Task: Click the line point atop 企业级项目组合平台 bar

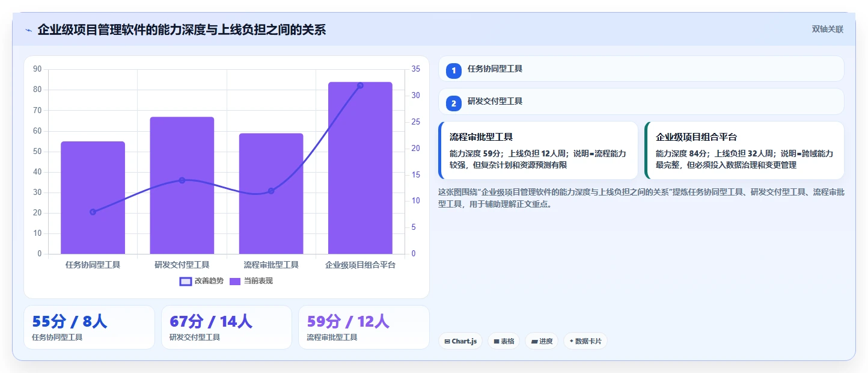Action: pyautogui.click(x=360, y=85)
